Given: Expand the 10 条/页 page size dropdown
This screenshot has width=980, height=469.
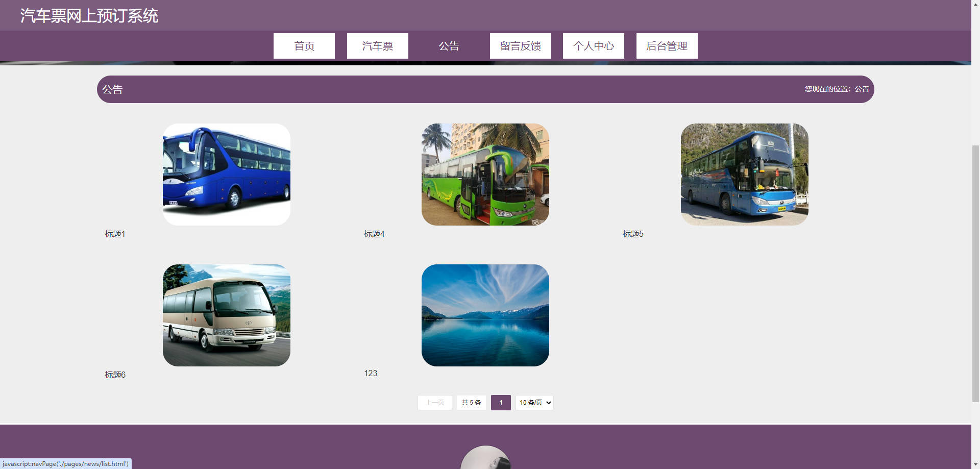Looking at the screenshot, I should click(x=534, y=403).
